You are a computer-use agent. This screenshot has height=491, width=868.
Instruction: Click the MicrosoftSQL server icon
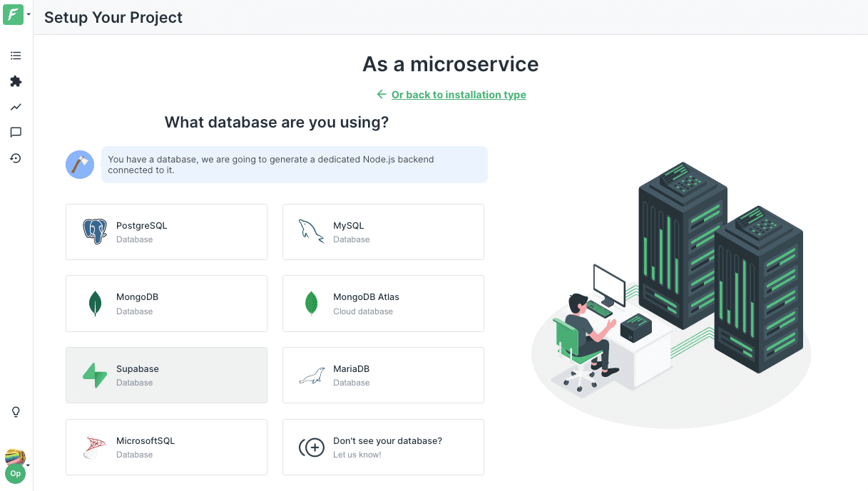(95, 448)
